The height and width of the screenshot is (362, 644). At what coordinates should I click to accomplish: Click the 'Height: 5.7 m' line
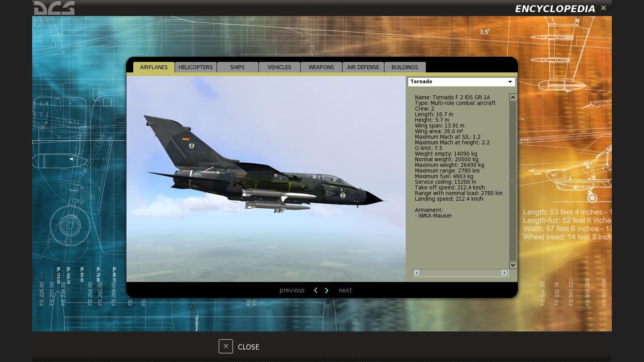click(432, 120)
